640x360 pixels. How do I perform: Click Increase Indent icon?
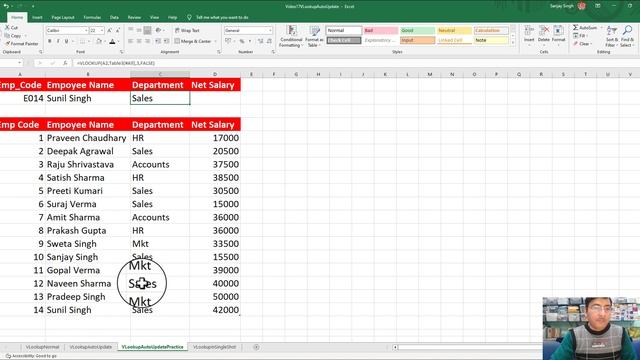click(x=167, y=41)
